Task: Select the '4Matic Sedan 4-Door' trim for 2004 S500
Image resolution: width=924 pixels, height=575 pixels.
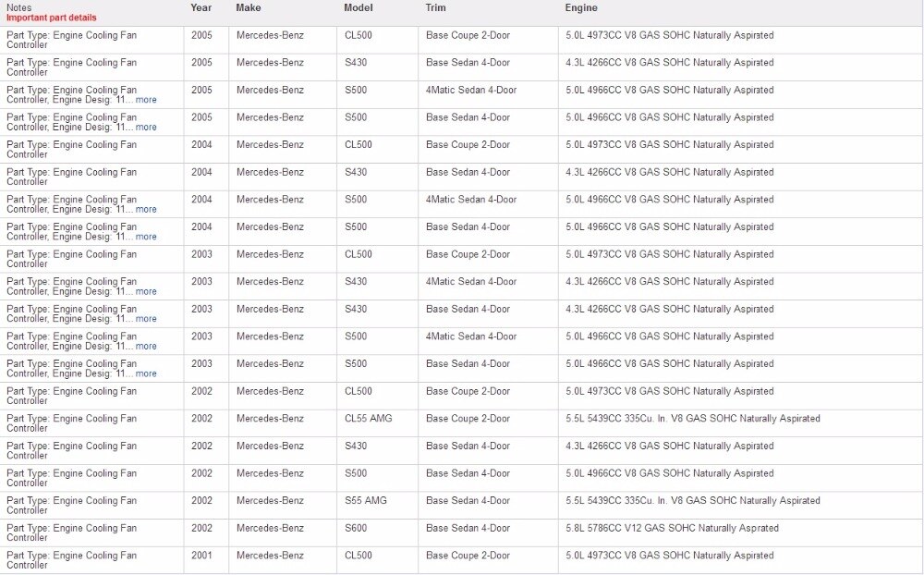Action: (471, 200)
